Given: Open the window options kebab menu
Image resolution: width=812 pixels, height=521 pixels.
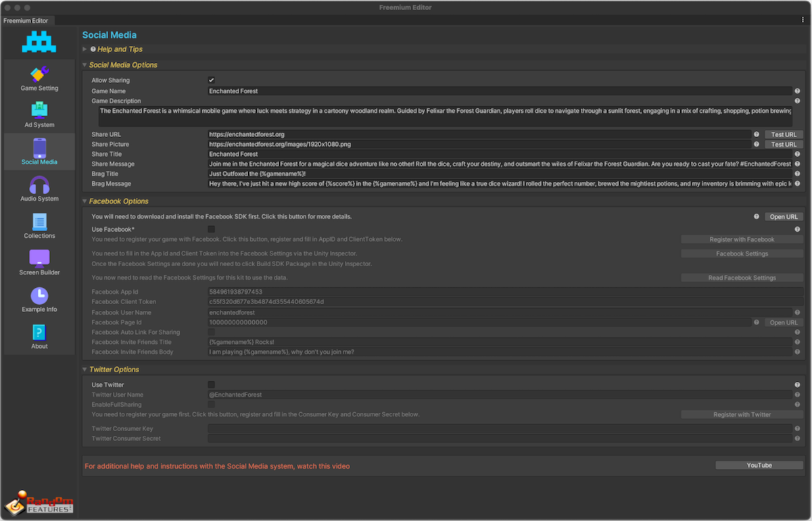Looking at the screenshot, I should (x=803, y=20).
